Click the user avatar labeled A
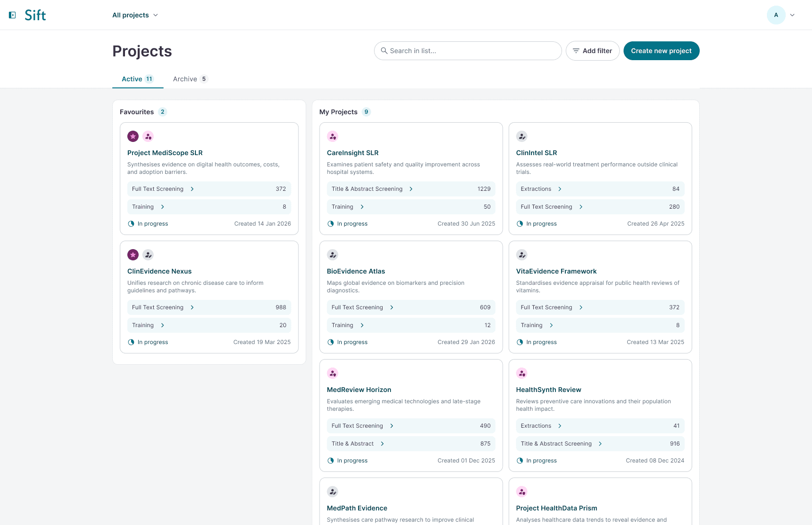Screen dimensions: 812x525 pyautogui.click(x=776, y=15)
